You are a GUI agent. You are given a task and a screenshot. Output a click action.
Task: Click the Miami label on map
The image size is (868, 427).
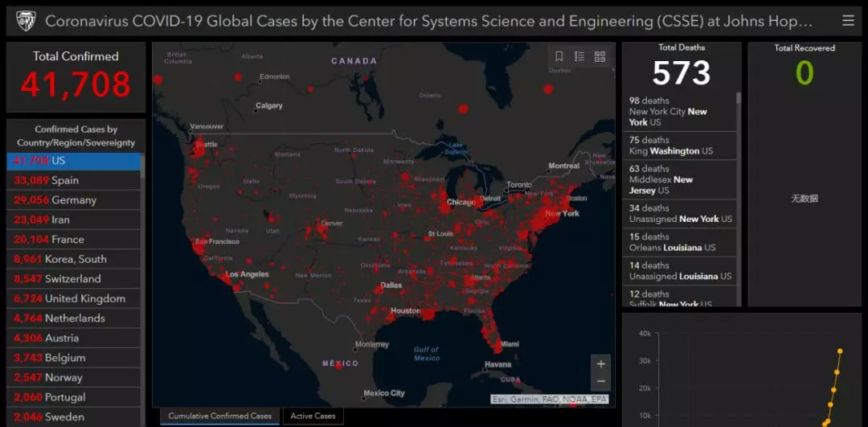510,344
